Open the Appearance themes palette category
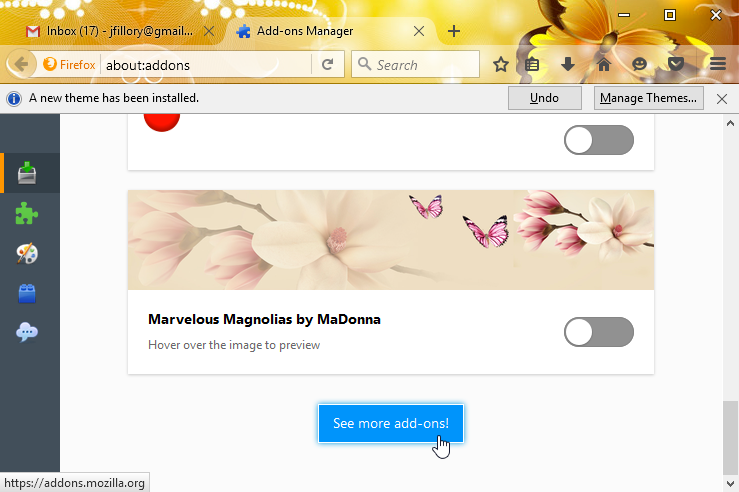This screenshot has width=739, height=492. [27, 253]
